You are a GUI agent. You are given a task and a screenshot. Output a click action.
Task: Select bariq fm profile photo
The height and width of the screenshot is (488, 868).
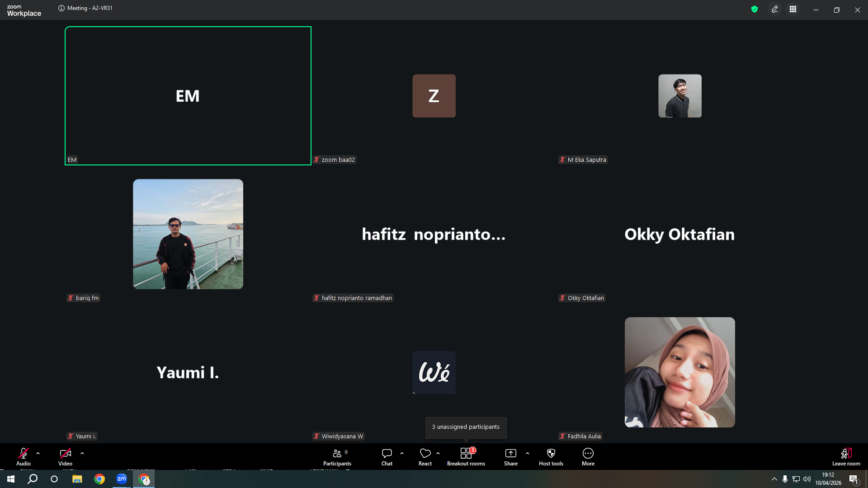188,234
